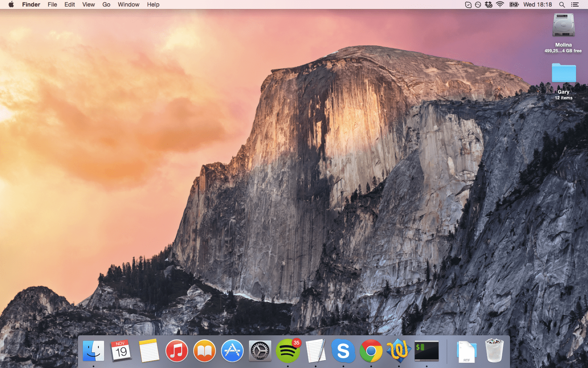Viewport: 588px width, 368px height.
Task: Open the Help menu
Action: (x=153, y=4)
